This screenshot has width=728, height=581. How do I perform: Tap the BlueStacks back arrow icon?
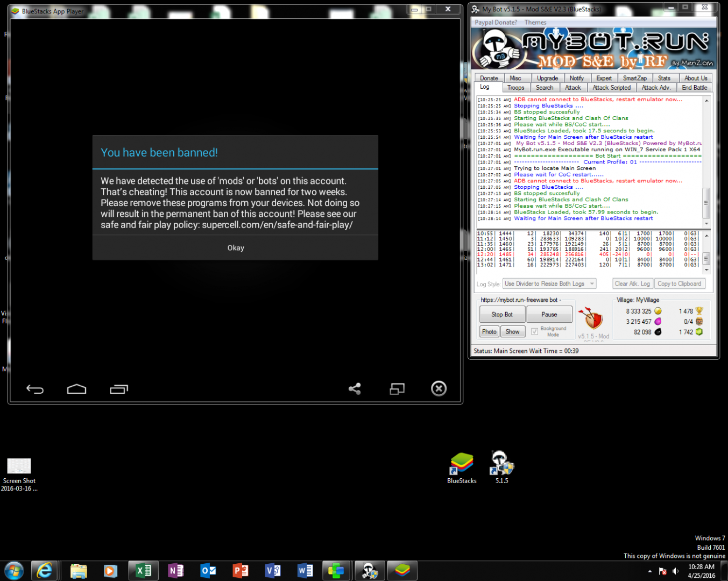35,389
